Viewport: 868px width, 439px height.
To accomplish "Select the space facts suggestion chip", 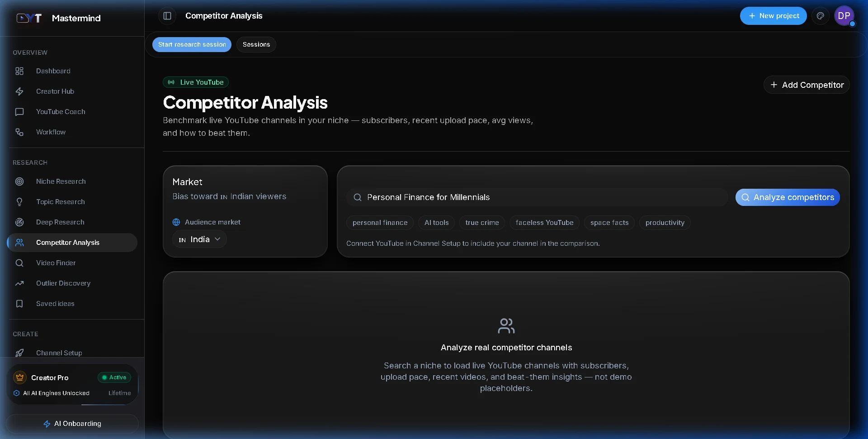I will (x=609, y=223).
